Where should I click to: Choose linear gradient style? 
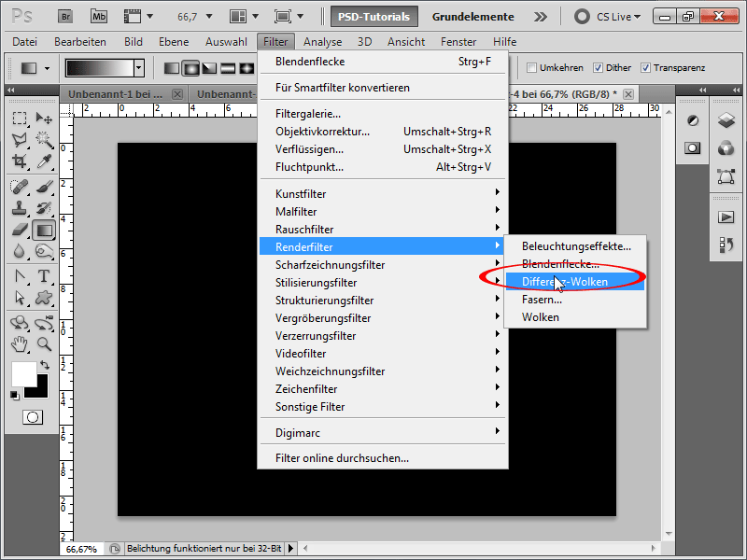click(172, 68)
